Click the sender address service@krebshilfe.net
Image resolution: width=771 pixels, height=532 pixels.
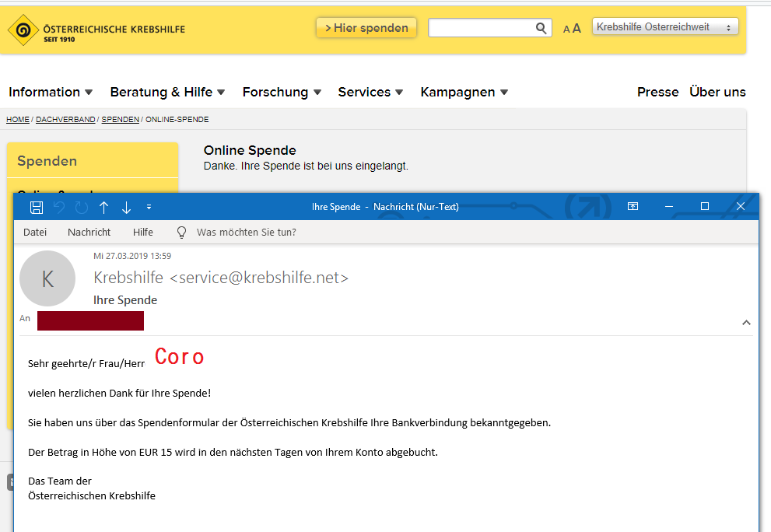[259, 278]
